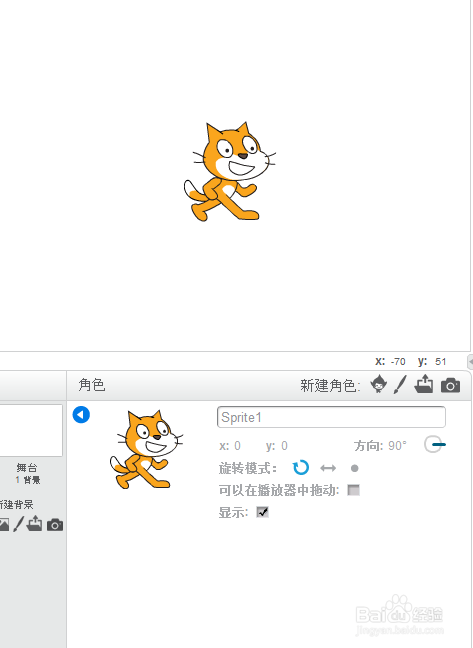Click the 角色 sprites panel header

coord(92,385)
